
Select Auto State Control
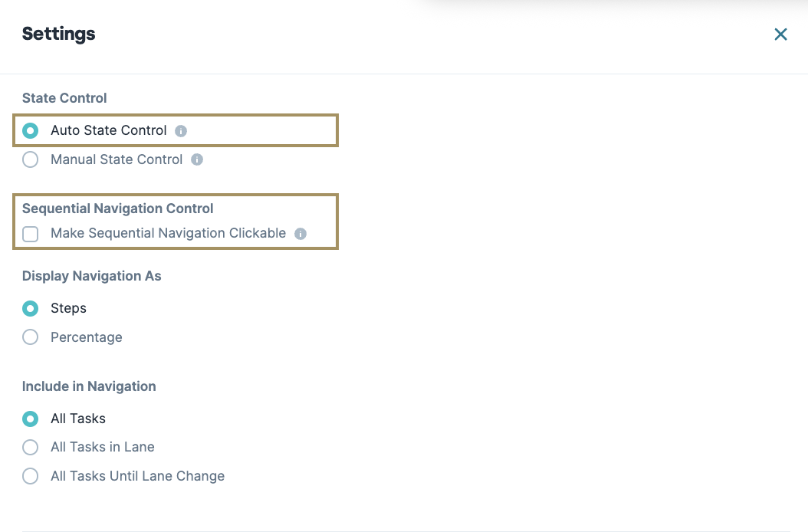30,130
